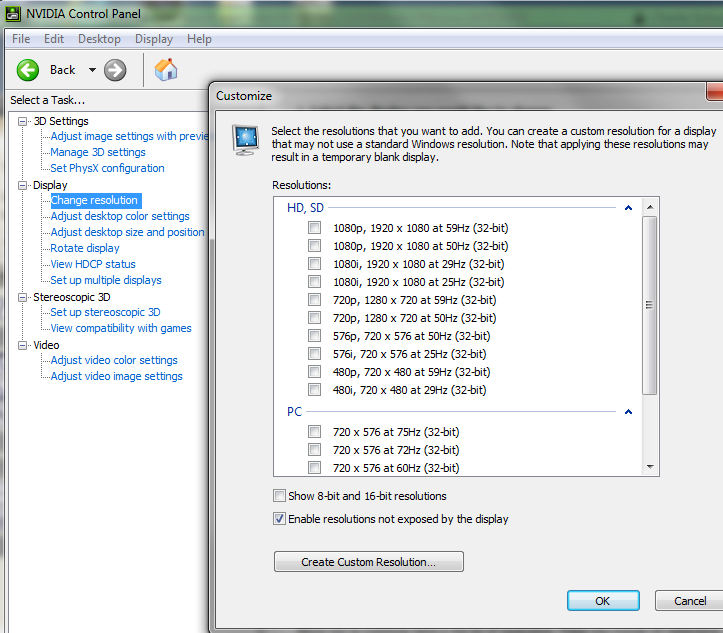Click the green Back arrow icon
723x633 pixels.
(28, 70)
